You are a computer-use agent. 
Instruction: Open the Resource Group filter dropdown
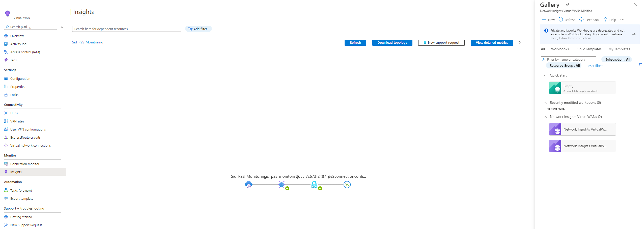coord(564,65)
